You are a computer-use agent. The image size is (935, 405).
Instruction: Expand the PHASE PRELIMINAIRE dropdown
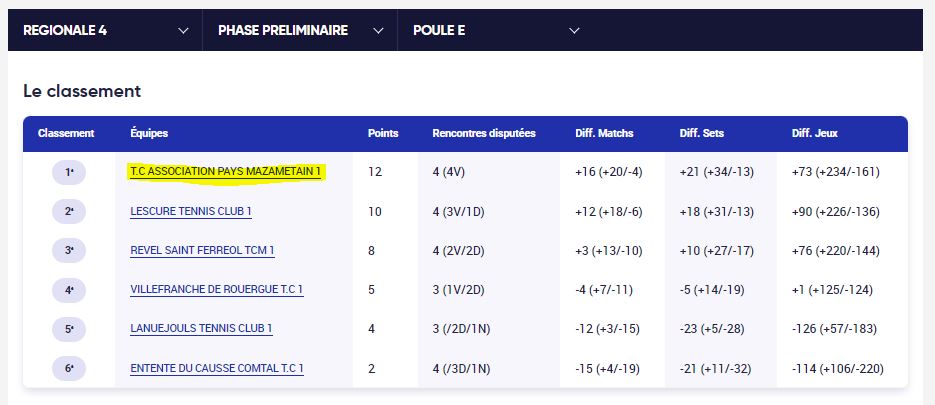[300, 30]
